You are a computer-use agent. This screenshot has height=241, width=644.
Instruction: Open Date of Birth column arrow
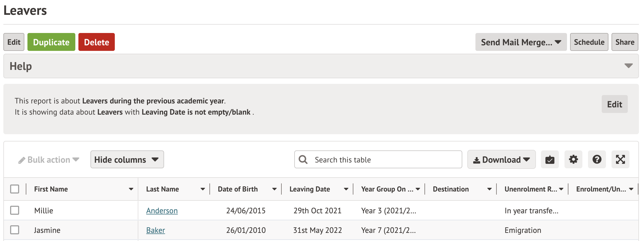274,189
